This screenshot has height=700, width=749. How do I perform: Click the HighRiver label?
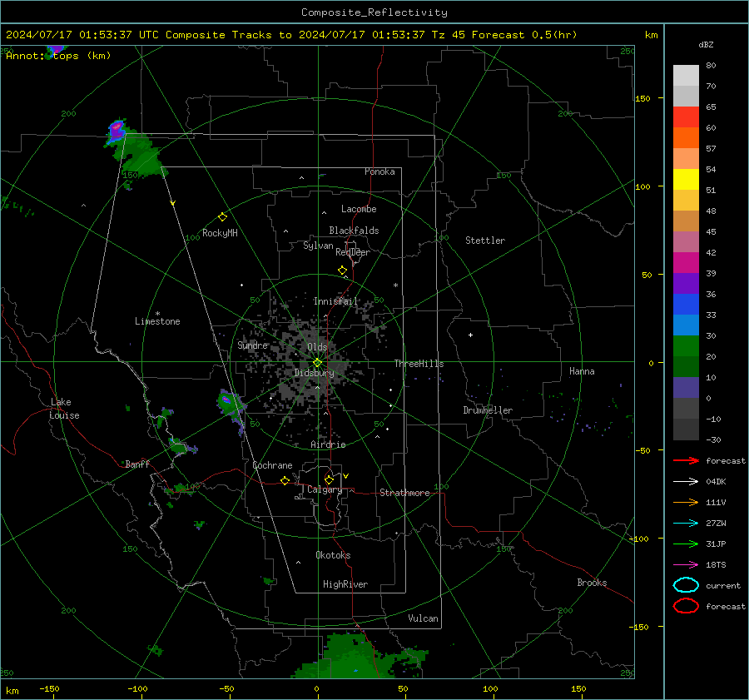pyautogui.click(x=345, y=584)
